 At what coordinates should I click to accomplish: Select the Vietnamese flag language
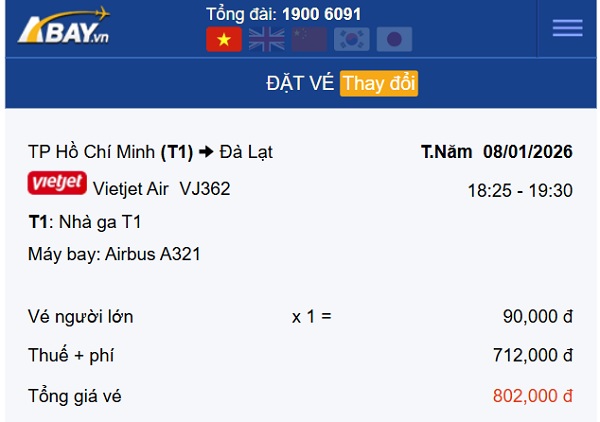click(x=224, y=39)
